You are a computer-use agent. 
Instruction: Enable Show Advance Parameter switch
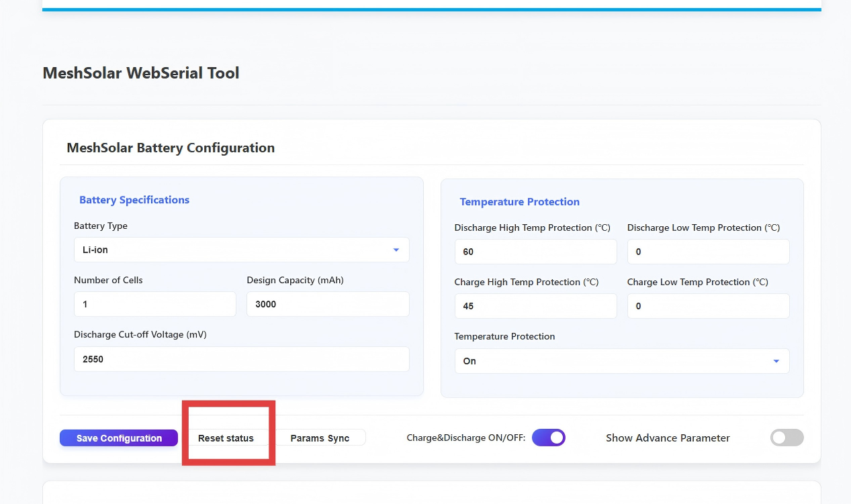tap(787, 438)
